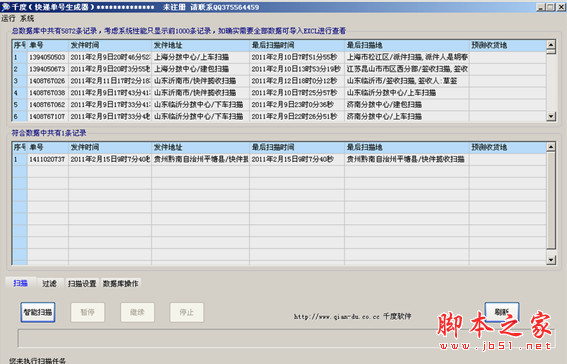Click the down arrow of the matching-records table scrollbar
This screenshot has width=567, height=364.
click(551, 260)
